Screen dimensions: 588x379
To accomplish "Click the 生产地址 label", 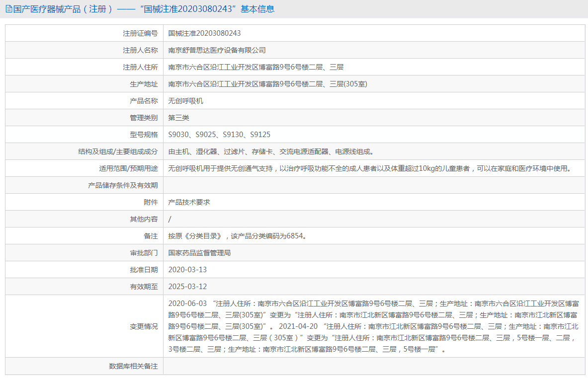I will pos(144,84).
